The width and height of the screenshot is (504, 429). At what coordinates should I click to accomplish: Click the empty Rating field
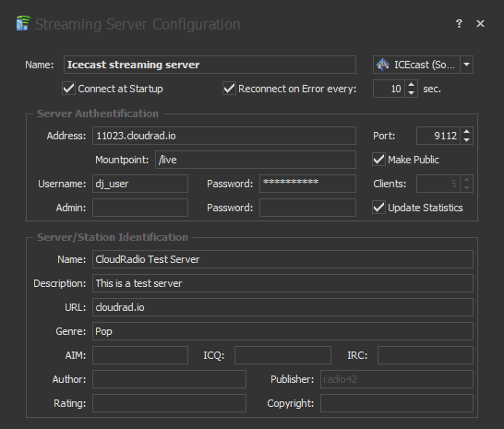pyautogui.click(x=169, y=403)
